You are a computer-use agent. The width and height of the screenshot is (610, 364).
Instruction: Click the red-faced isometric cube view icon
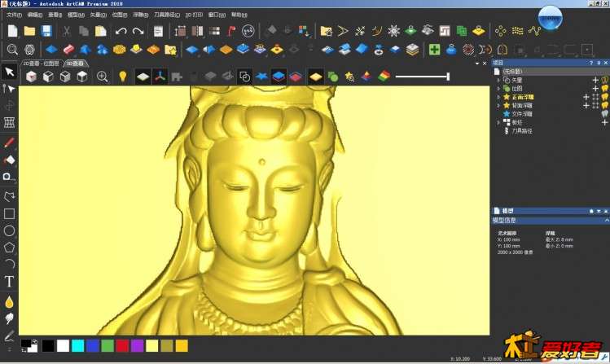pyautogui.click(x=31, y=77)
